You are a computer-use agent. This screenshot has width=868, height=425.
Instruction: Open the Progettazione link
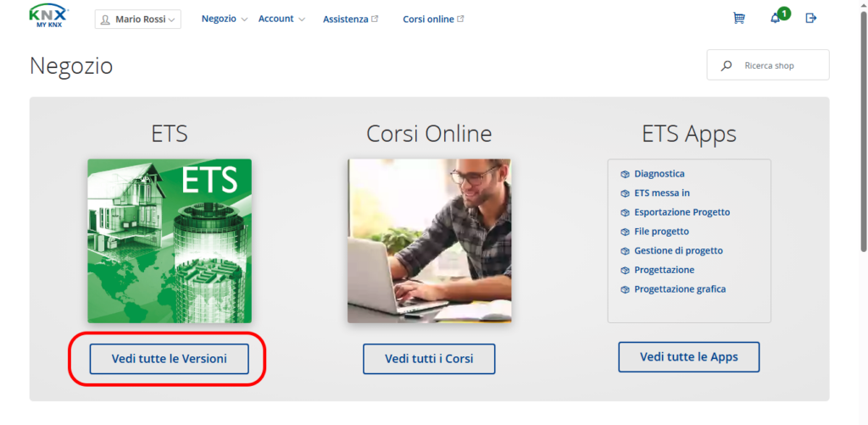pos(665,271)
